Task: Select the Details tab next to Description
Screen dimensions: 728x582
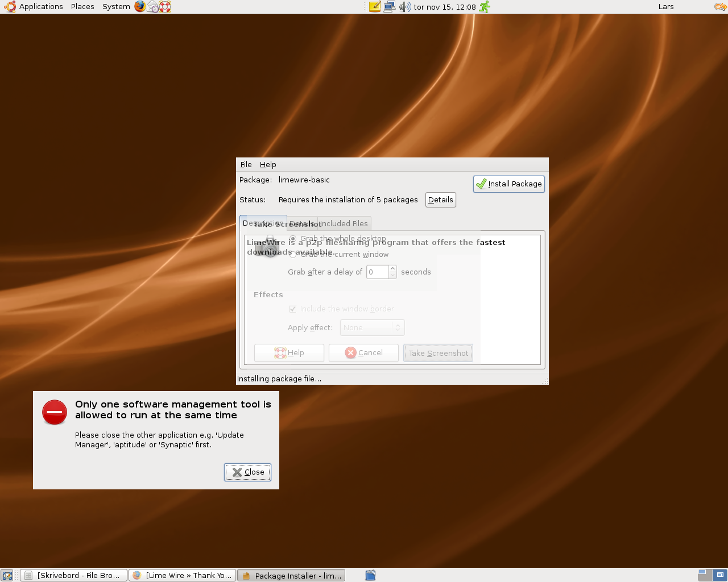Action: 302,224
